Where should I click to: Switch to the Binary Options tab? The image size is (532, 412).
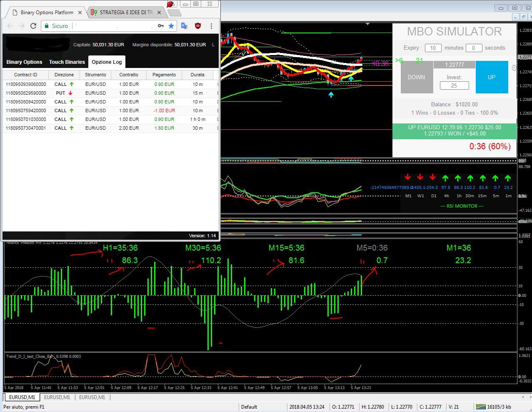click(24, 62)
